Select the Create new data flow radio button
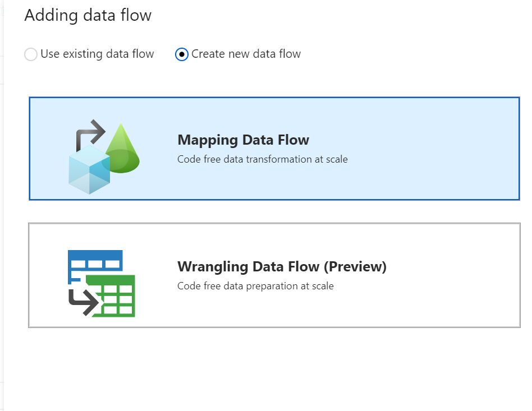Screen dimensions: 532x411 coord(181,54)
